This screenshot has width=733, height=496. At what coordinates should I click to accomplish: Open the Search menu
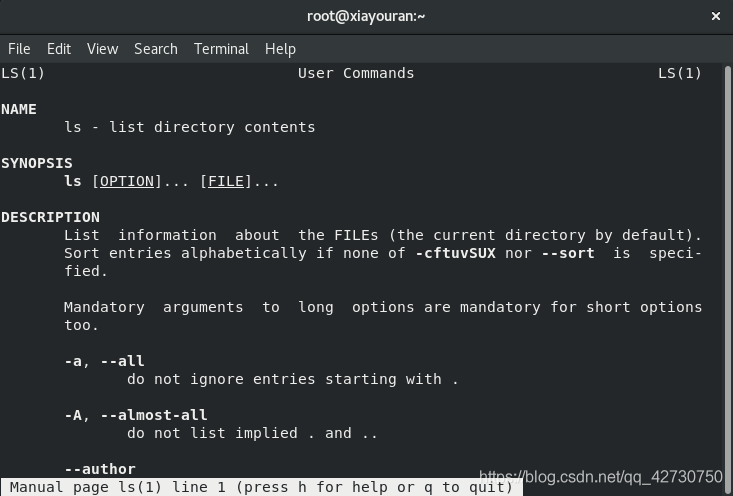click(x=156, y=49)
